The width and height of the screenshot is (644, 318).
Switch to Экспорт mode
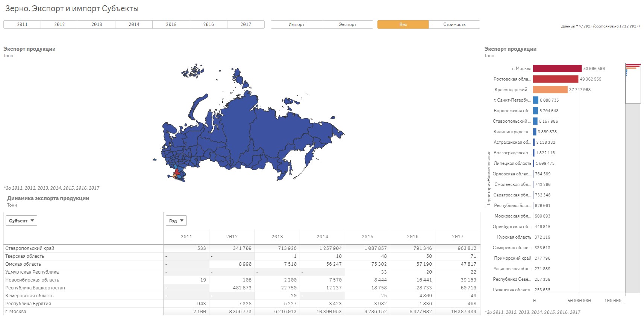[347, 24]
